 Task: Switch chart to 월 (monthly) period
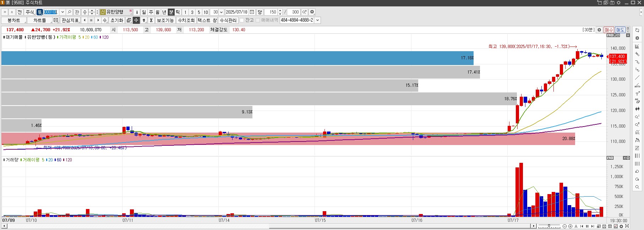click(158, 12)
